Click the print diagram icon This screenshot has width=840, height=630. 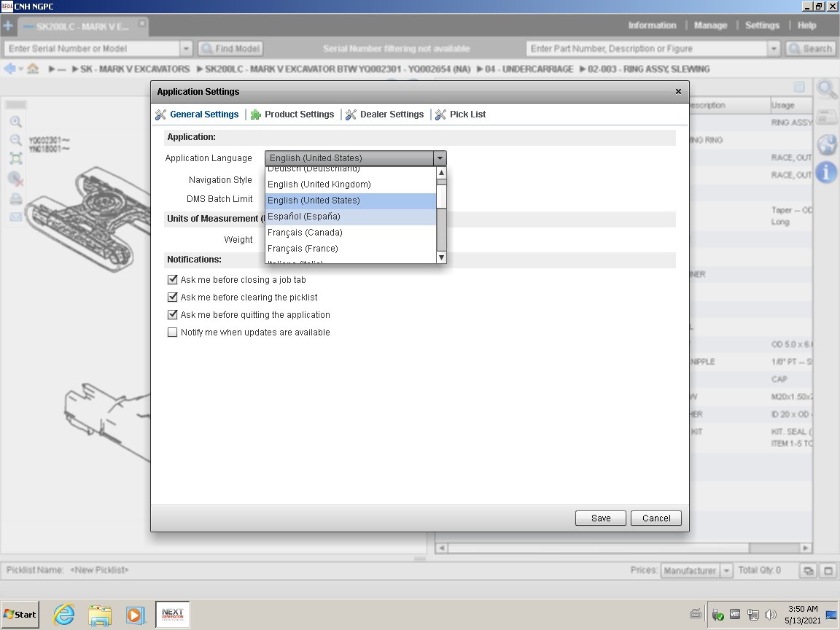point(16,199)
